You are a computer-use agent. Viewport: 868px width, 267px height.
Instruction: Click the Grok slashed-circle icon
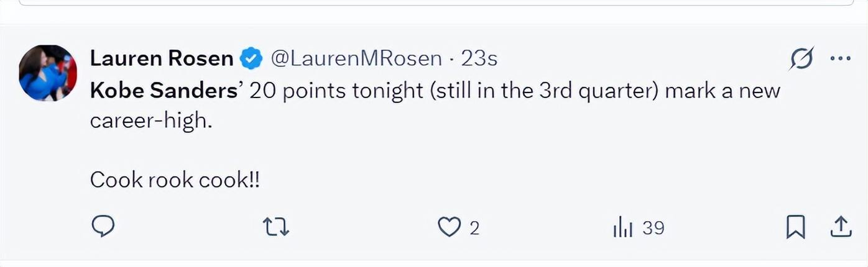pyautogui.click(x=801, y=59)
